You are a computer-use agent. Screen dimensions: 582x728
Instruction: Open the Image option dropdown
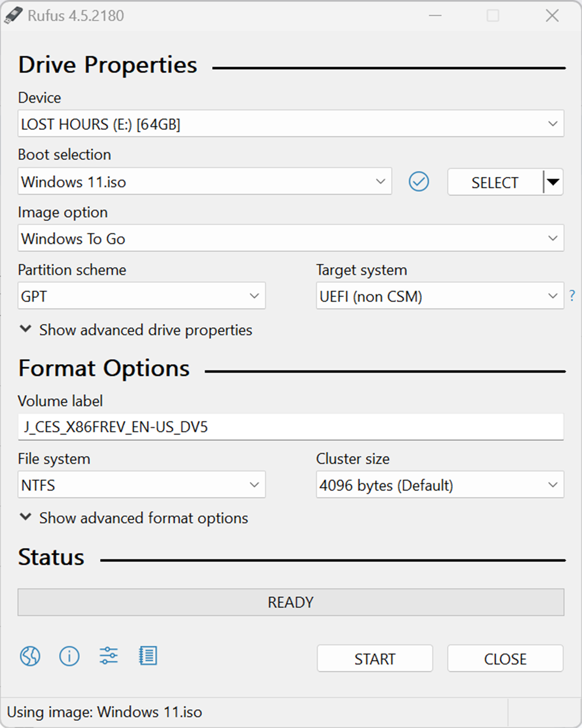[x=553, y=238]
